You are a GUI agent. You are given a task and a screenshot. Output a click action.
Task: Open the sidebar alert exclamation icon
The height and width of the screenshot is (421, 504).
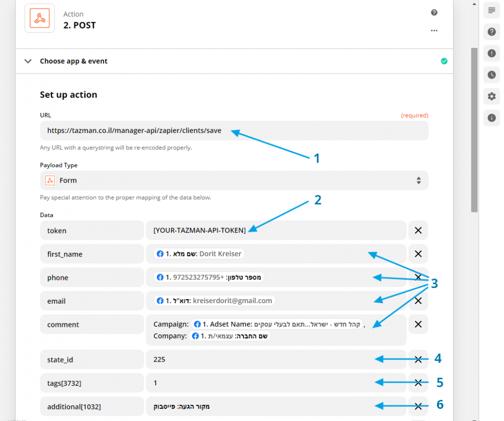tap(491, 53)
